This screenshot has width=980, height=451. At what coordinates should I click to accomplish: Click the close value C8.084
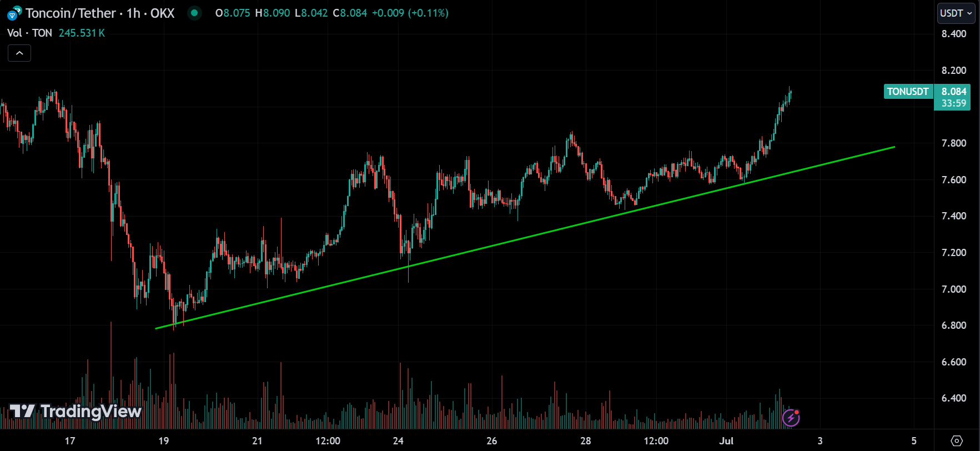click(350, 13)
